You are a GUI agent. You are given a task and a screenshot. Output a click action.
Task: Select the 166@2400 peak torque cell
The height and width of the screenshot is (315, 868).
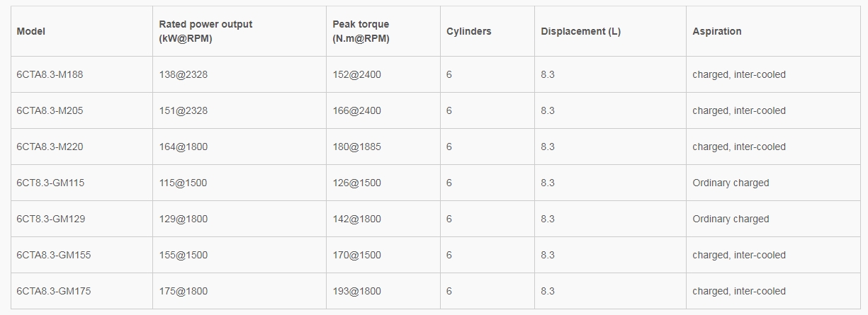point(356,110)
